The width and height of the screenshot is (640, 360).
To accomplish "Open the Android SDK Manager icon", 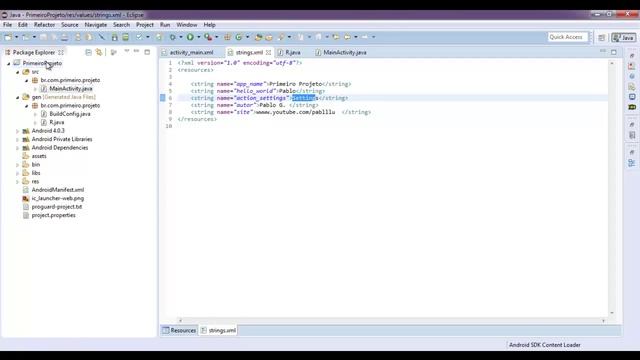I will tap(114, 37).
